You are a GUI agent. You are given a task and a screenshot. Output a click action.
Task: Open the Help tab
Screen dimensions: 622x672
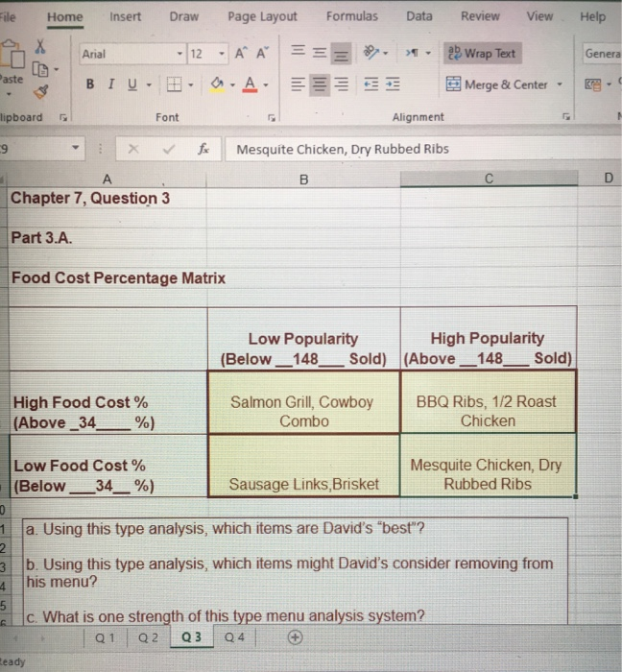(593, 16)
